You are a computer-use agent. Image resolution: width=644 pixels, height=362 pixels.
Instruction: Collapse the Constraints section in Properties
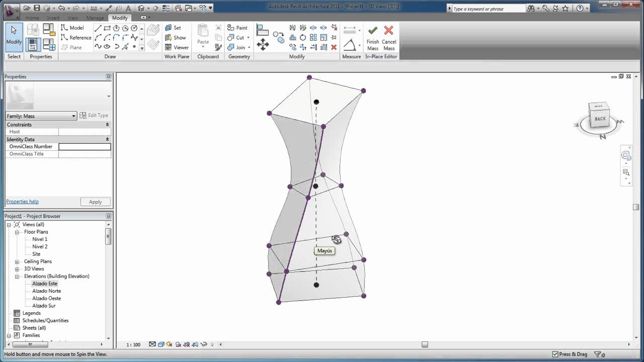(107, 125)
